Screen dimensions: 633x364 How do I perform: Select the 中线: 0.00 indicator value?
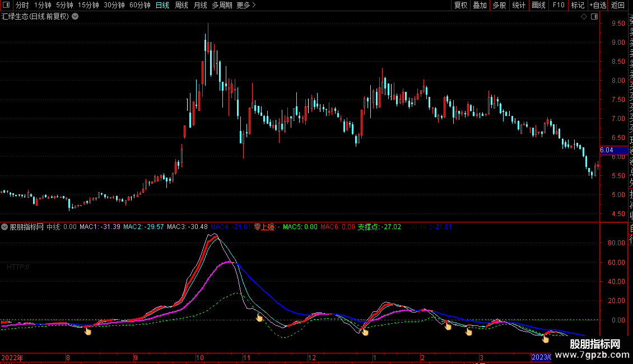point(62,227)
